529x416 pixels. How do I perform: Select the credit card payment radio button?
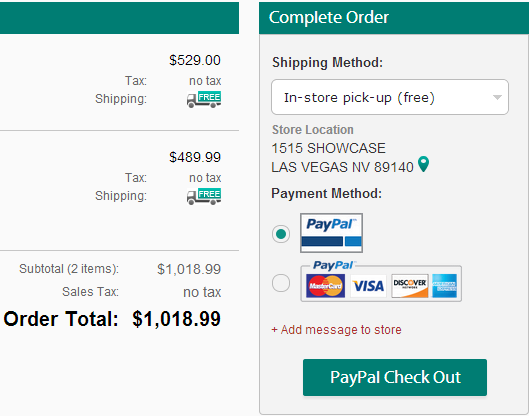281,282
